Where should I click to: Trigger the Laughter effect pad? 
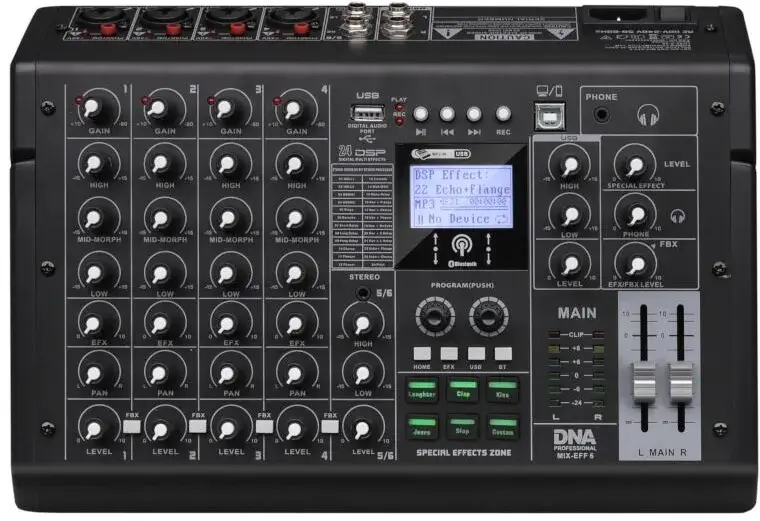point(422,390)
